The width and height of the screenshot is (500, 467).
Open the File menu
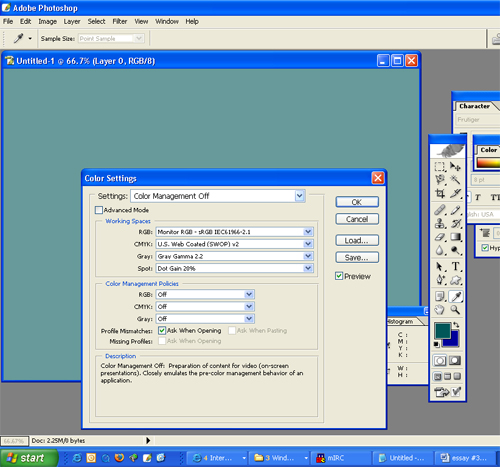point(8,21)
